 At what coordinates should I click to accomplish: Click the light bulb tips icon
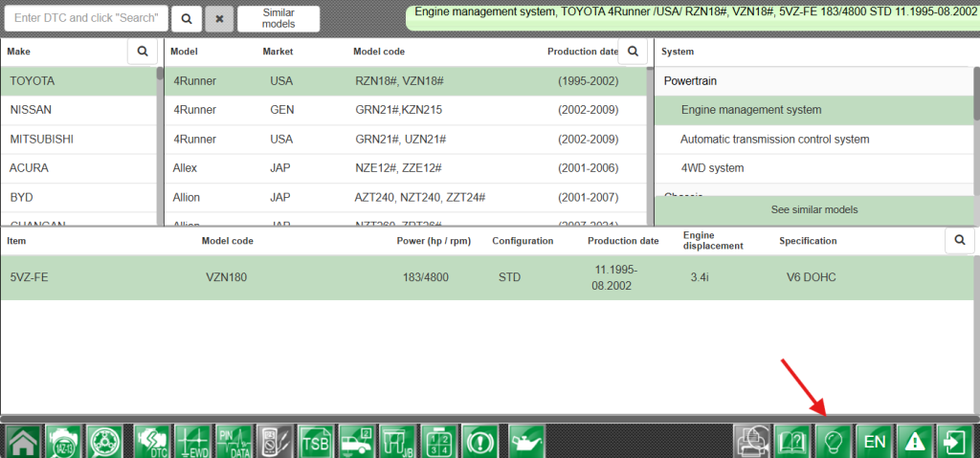point(833,442)
